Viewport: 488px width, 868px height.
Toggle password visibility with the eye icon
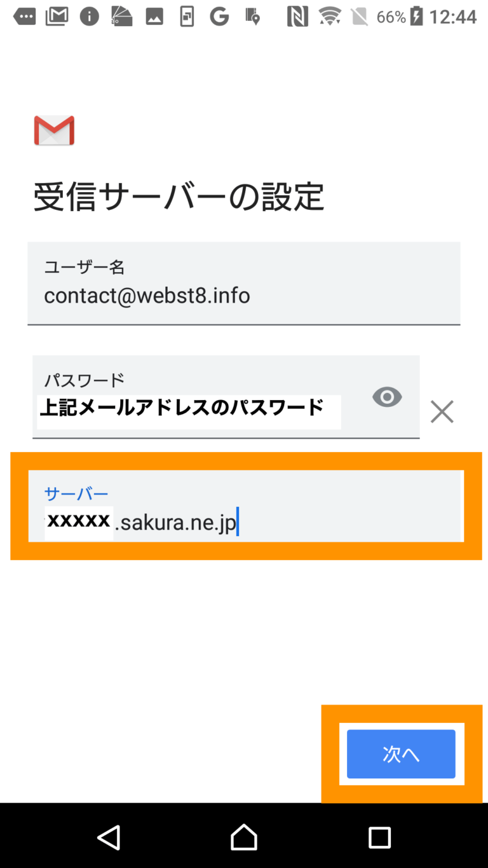pos(387,397)
